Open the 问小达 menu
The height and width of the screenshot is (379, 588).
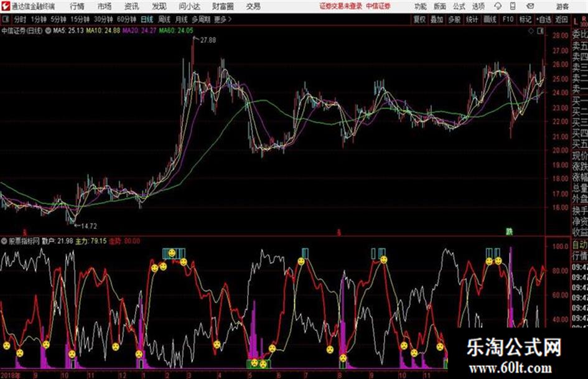click(189, 6)
